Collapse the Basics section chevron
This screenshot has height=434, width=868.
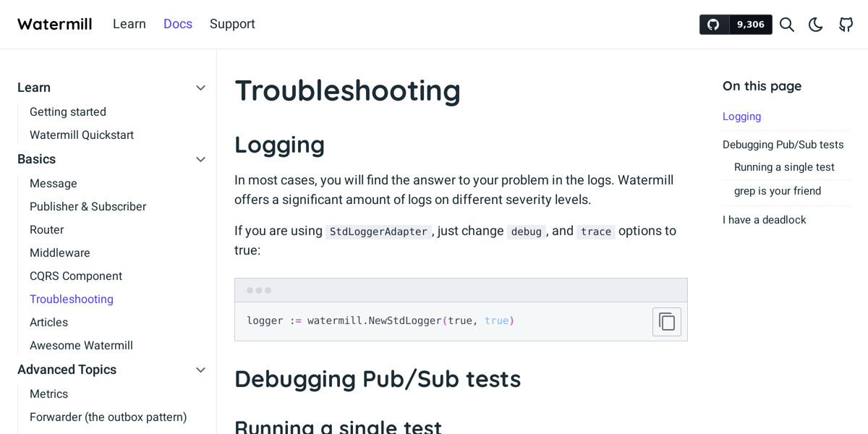[x=200, y=159]
